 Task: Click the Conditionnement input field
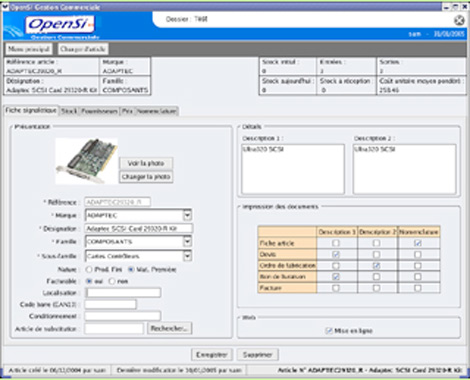(123, 316)
